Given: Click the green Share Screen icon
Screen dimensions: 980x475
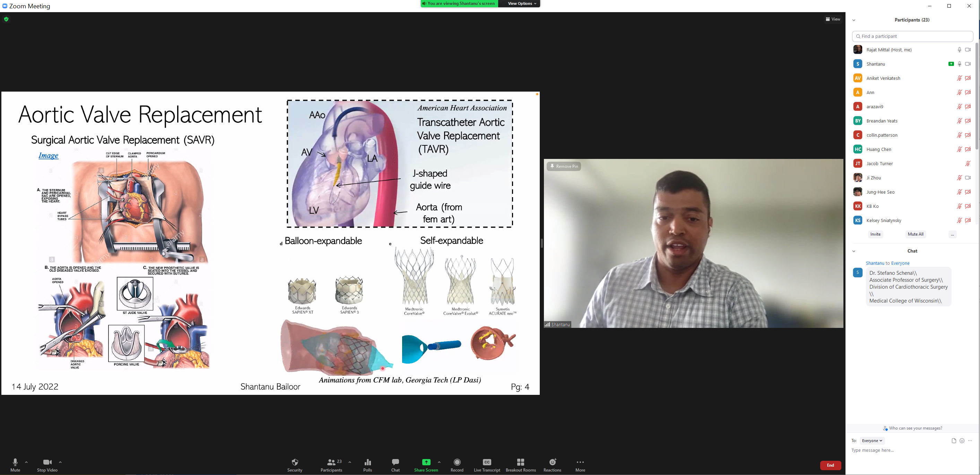Looking at the screenshot, I should tap(426, 462).
